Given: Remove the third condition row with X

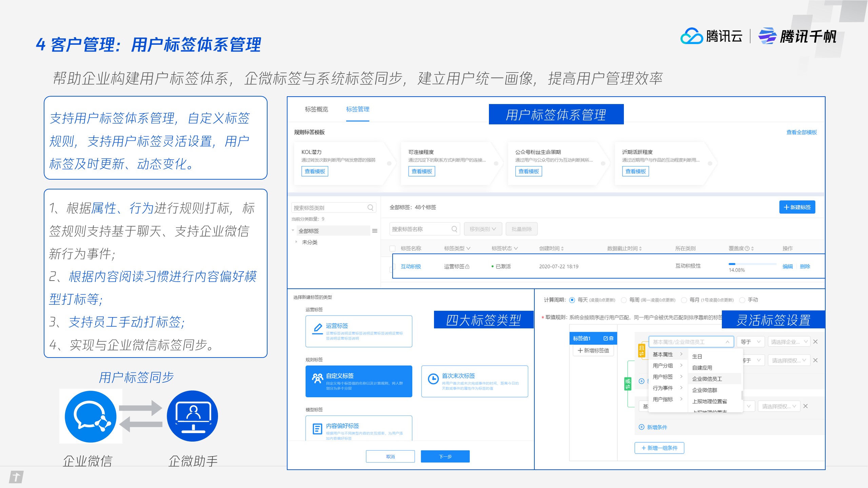Looking at the screenshot, I should (806, 406).
